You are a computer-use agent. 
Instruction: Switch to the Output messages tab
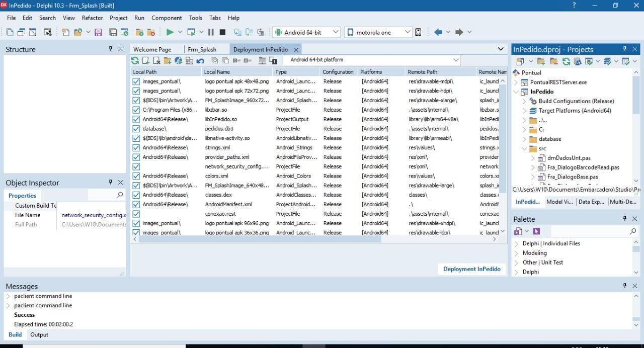[x=39, y=335]
